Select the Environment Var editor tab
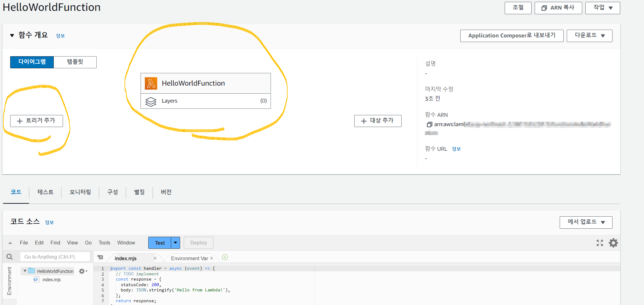Viewport: 644px width, 305px height. click(x=189, y=258)
